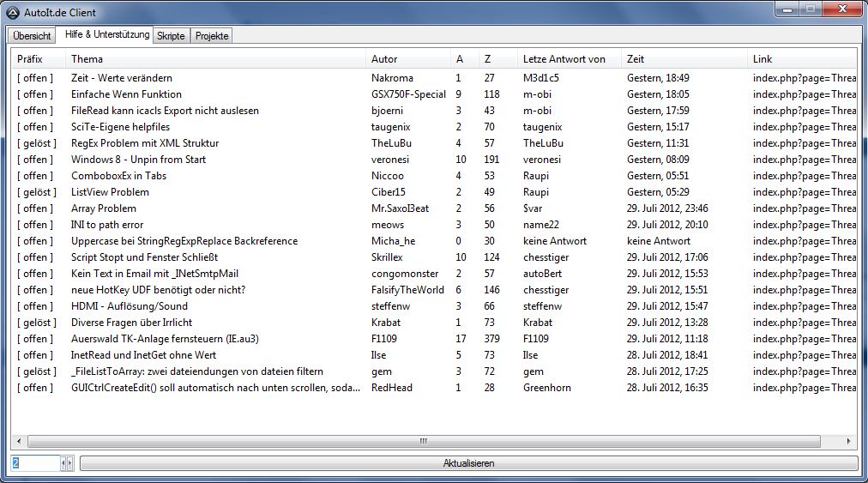Select the Projekte tab
Image resolution: width=868 pixels, height=483 pixels.
click(x=211, y=36)
